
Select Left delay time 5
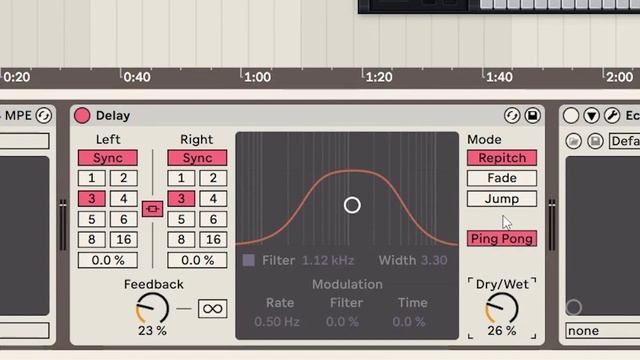coord(92,219)
